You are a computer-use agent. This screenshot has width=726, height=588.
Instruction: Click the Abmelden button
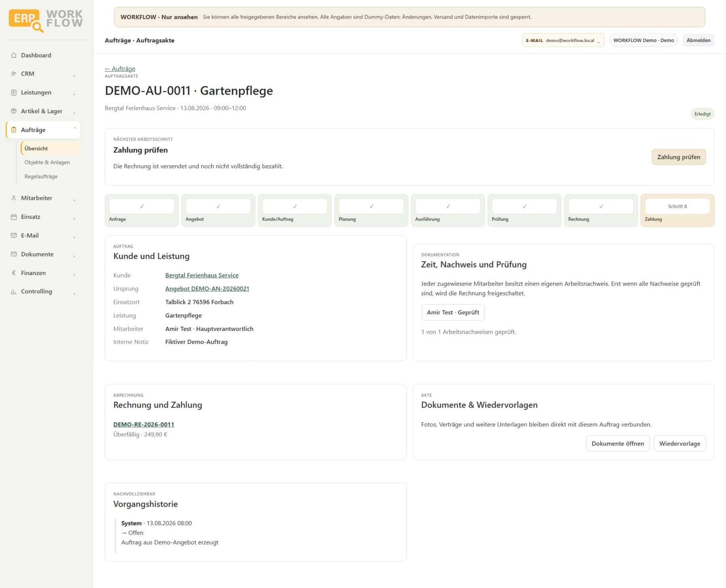point(698,40)
